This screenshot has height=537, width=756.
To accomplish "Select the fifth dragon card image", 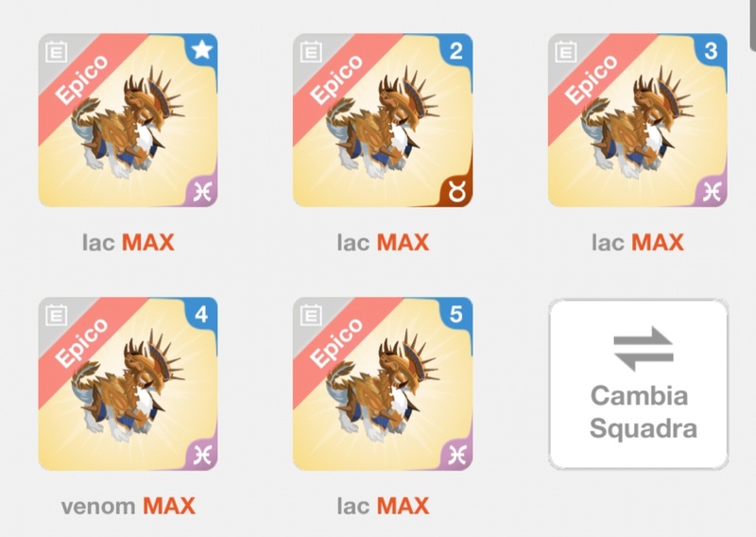I will [x=383, y=384].
